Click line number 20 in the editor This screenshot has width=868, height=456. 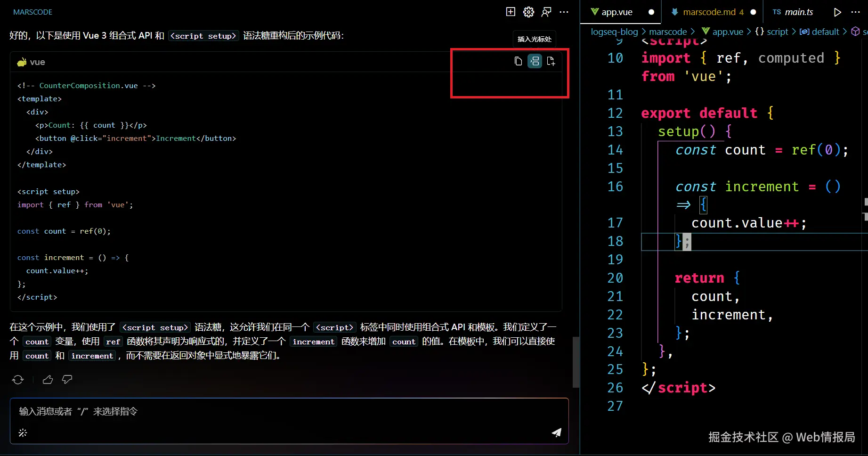tap(615, 278)
